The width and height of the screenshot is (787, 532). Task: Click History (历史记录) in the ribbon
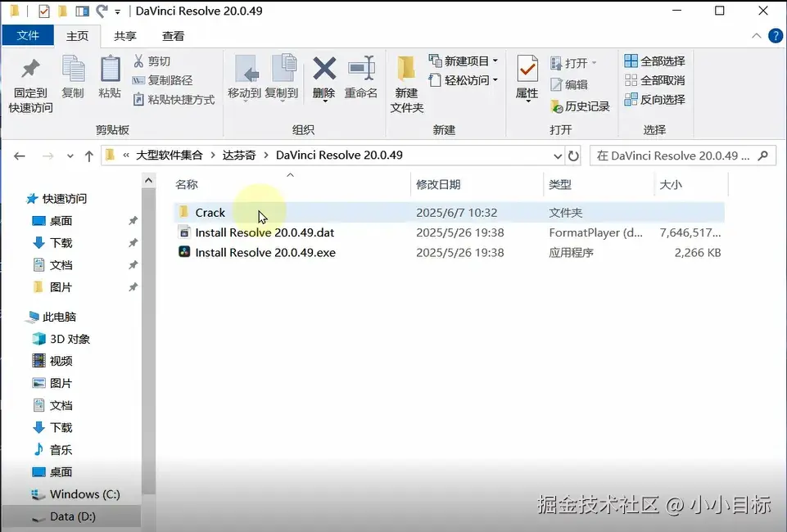(580, 106)
